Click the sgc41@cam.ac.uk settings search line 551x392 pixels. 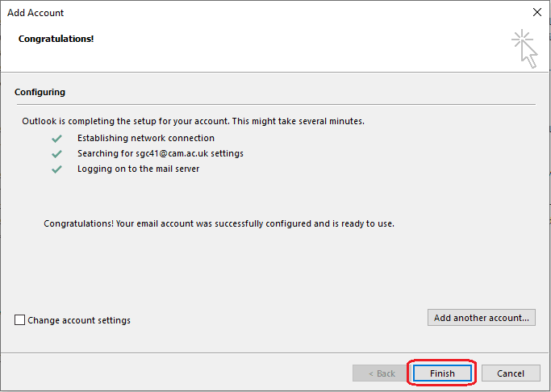(160, 154)
